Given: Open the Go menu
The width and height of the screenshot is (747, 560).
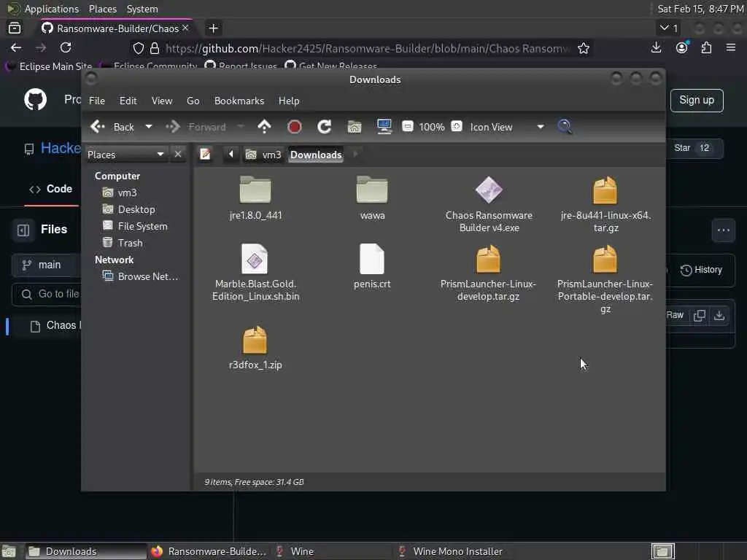Looking at the screenshot, I should (193, 101).
